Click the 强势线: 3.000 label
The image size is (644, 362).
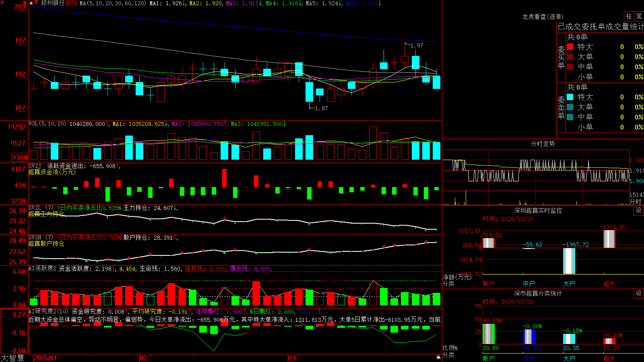coord(205,269)
